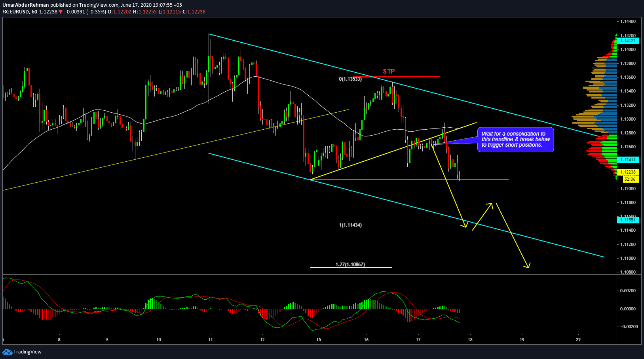Click the open price O:1.12202
The height and width of the screenshot is (359, 644).
point(120,12)
